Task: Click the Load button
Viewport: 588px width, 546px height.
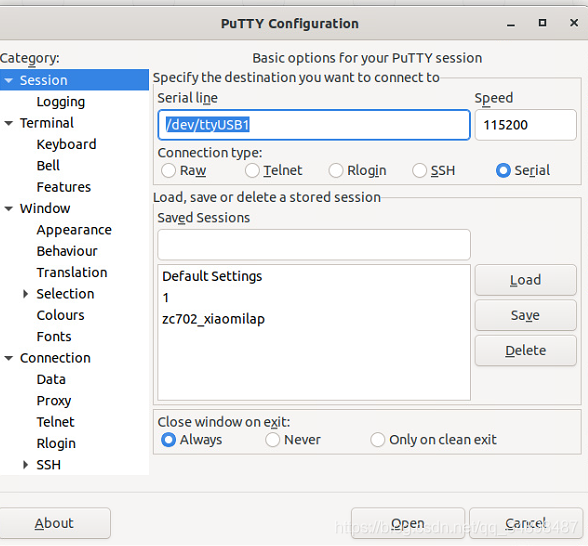Action: [525, 280]
